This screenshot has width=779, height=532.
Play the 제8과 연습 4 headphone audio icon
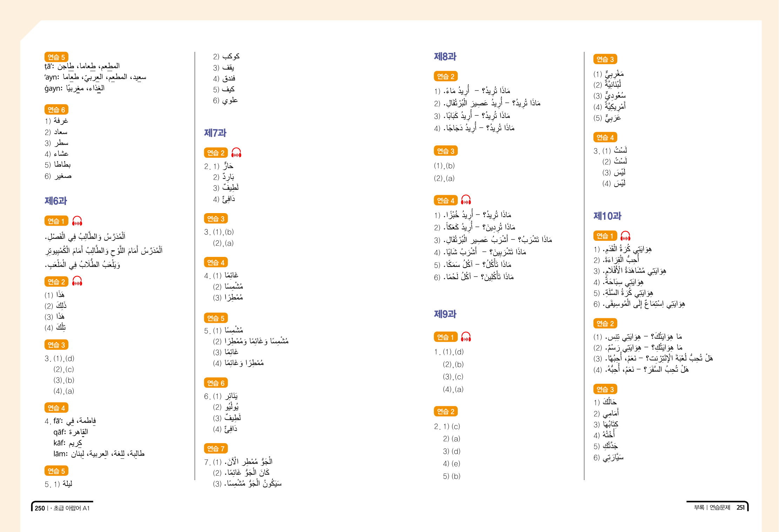[466, 200]
